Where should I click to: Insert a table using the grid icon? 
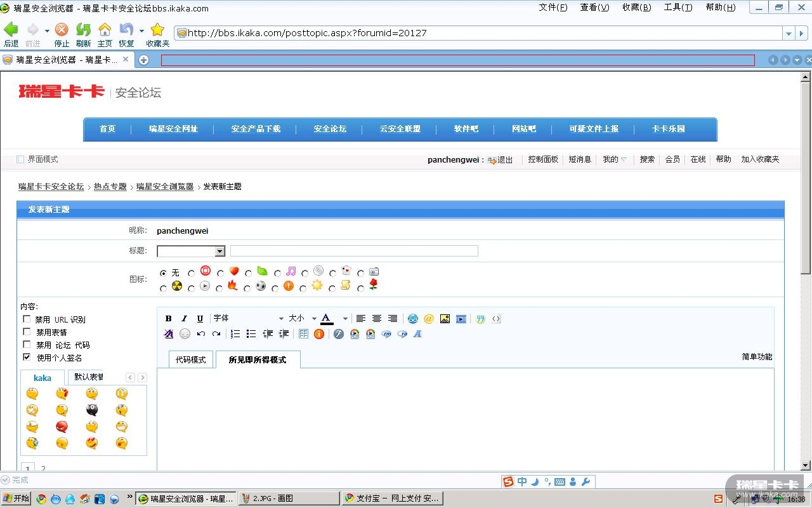click(303, 334)
